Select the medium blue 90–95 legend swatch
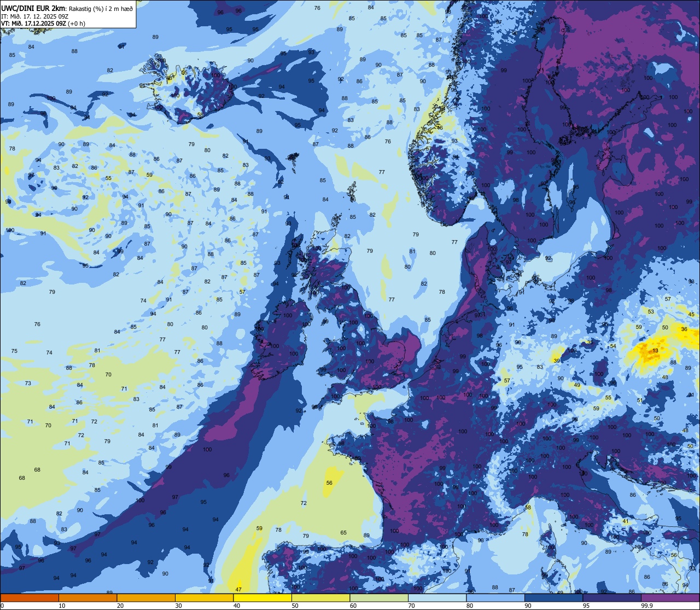Viewport: 700px width, 610px height. [553, 597]
